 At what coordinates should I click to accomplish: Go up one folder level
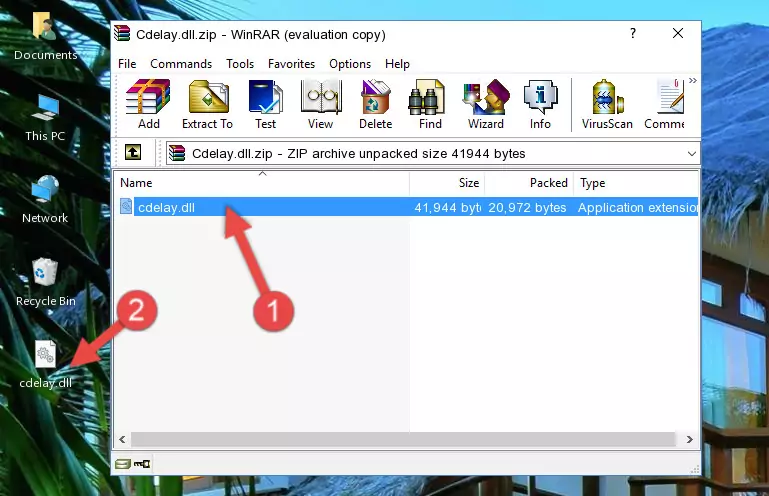pyautogui.click(x=133, y=153)
